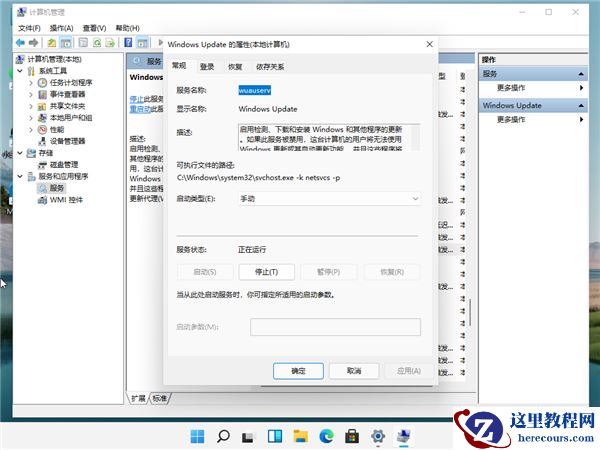Viewport: 600px width, 450px height.
Task: Click the 重启动 link in services pane
Action: (x=140, y=109)
